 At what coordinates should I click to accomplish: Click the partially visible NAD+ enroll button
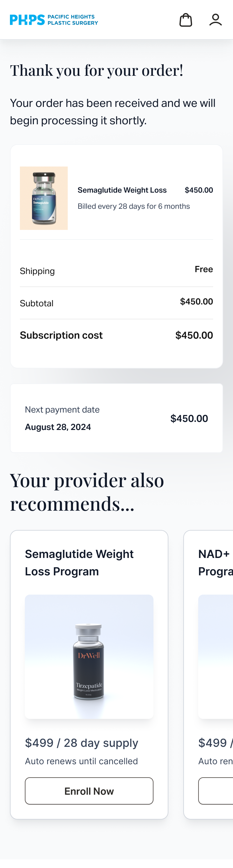[216, 791]
